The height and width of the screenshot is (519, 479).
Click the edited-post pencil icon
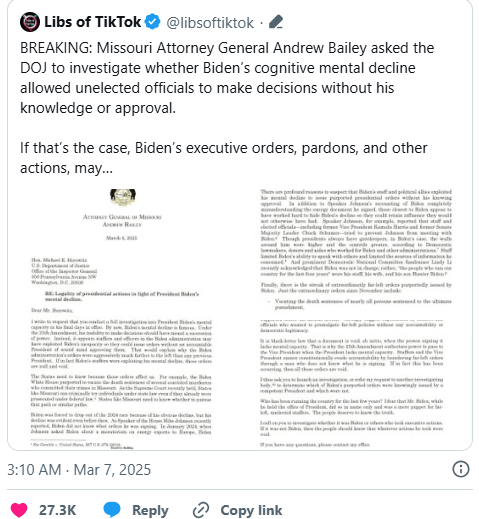coord(276,22)
